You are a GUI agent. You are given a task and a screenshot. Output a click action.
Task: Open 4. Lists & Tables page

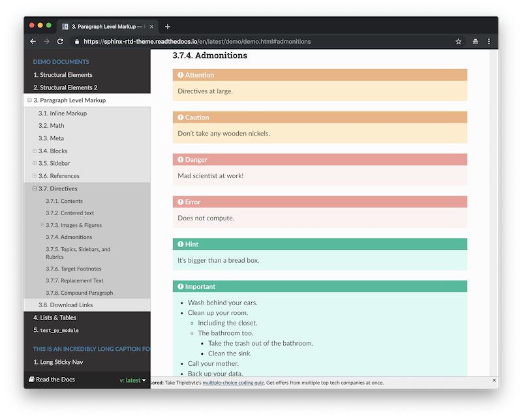pyautogui.click(x=55, y=318)
